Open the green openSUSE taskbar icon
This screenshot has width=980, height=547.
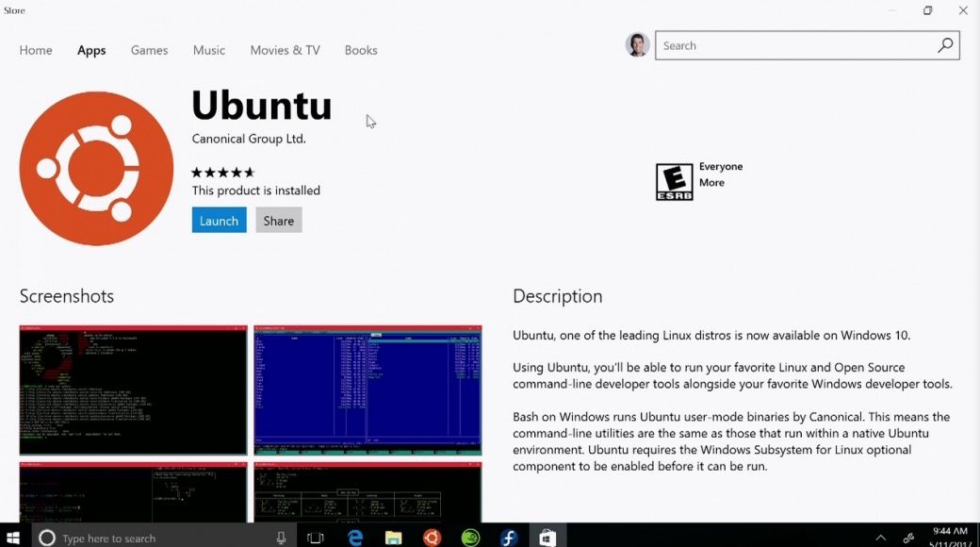pyautogui.click(x=470, y=538)
